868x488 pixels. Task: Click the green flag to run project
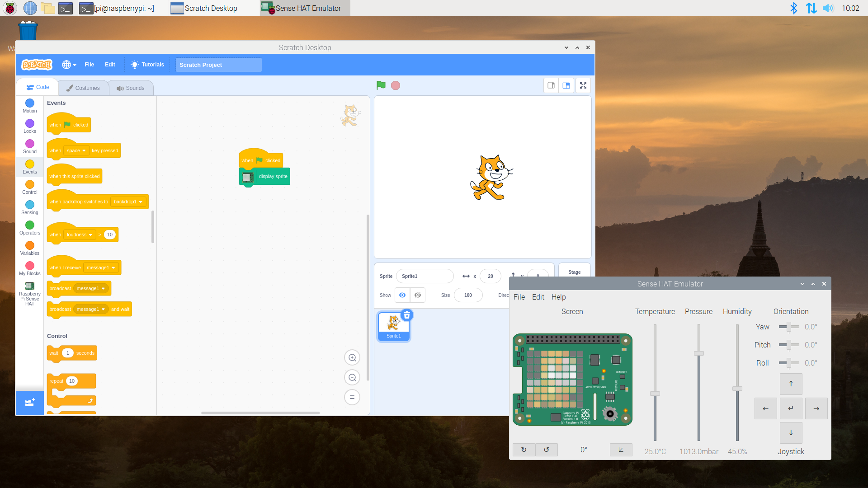click(x=381, y=85)
